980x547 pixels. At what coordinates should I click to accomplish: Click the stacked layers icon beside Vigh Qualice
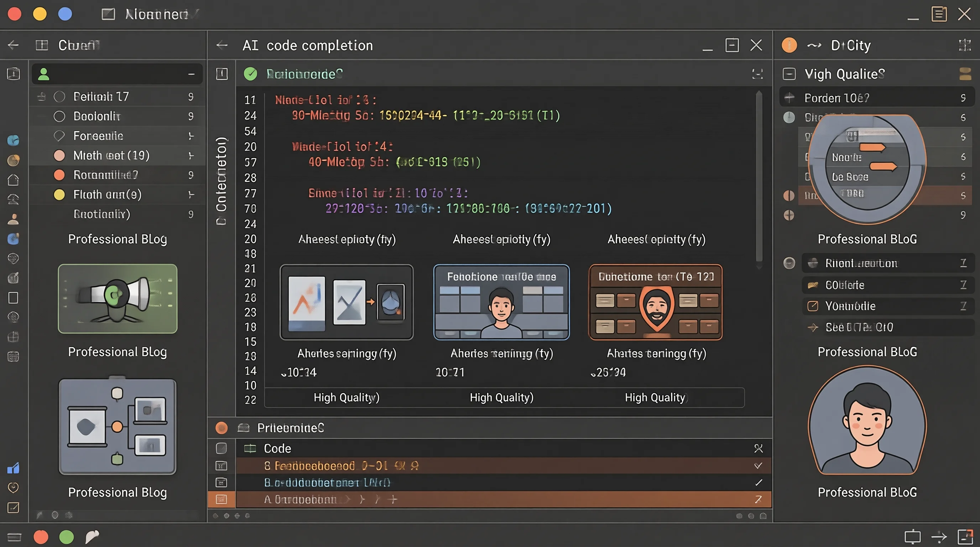[x=965, y=74]
